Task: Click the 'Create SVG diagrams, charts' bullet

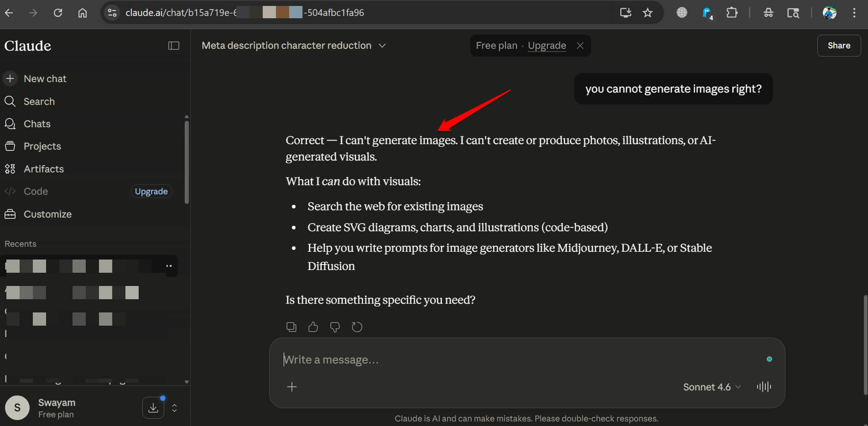Action: pos(457,227)
